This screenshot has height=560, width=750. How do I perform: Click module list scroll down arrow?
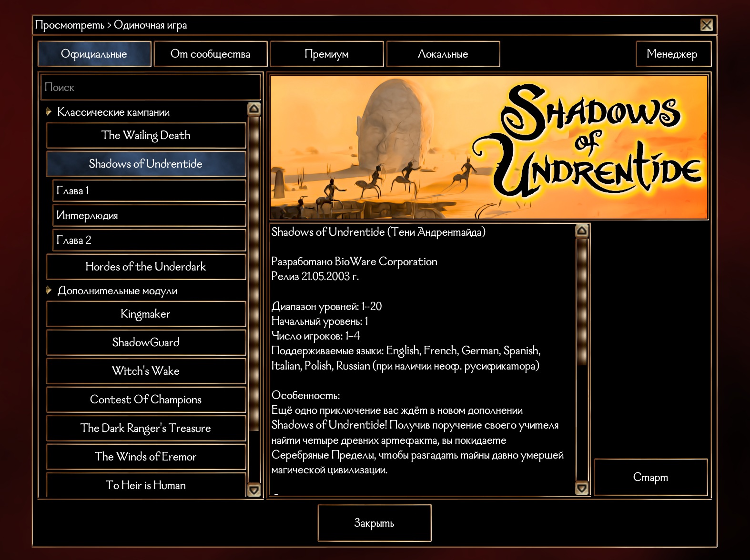254,490
